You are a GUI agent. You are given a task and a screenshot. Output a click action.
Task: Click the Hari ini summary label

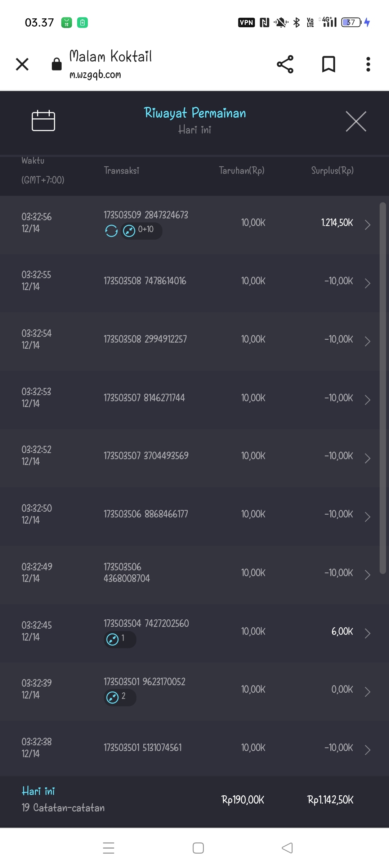point(38,791)
